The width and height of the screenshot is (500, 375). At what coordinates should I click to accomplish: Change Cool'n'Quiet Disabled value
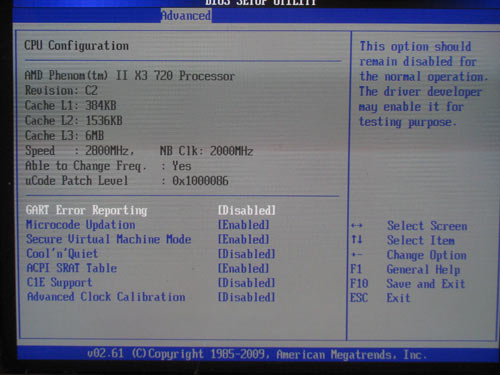[x=247, y=254]
